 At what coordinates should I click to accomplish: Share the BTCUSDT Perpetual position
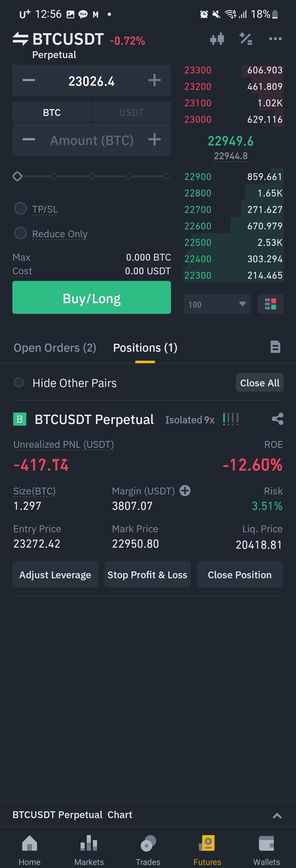click(x=277, y=419)
